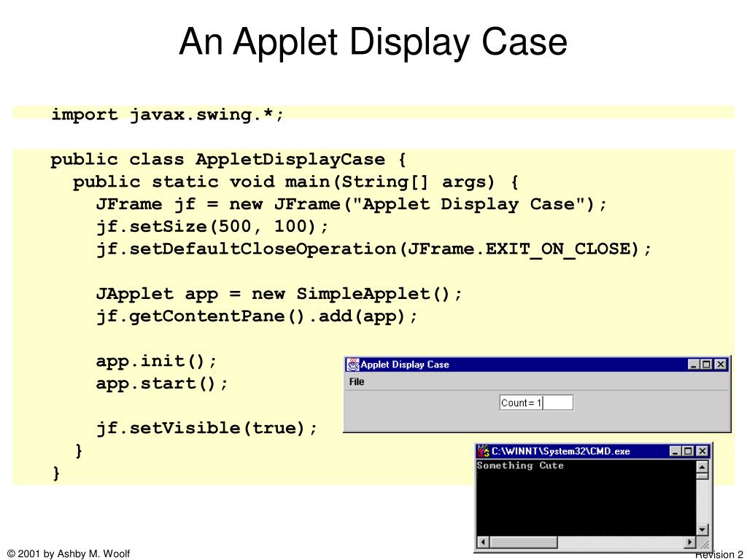Click the CMD vertical scrollbar up arrow
This screenshot has height=560, width=747.
point(703,466)
